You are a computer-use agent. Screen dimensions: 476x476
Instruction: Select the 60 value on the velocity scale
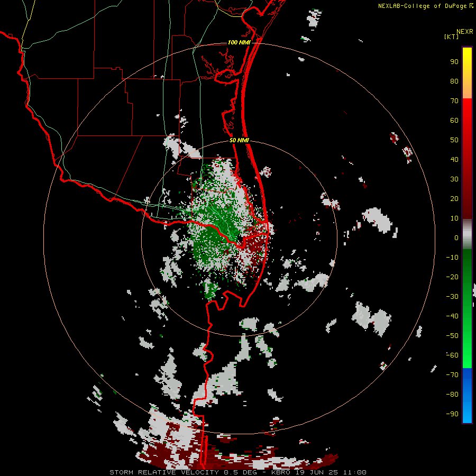(454, 120)
